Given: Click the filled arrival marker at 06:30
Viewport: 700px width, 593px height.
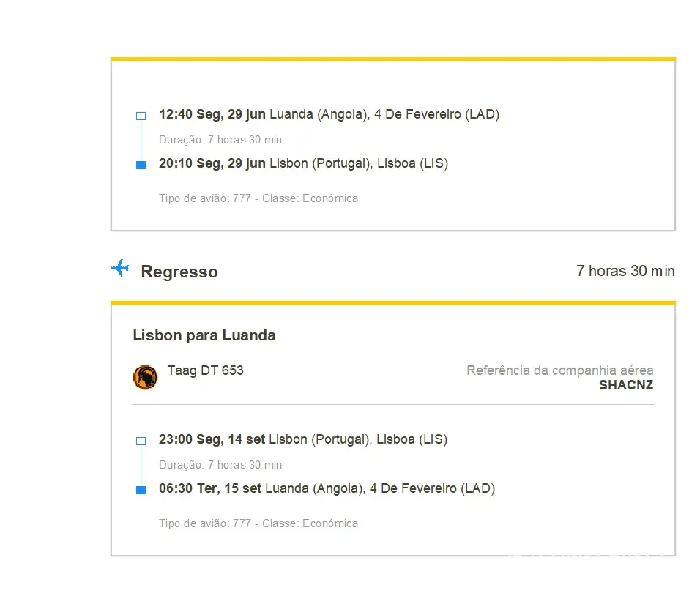Looking at the screenshot, I should 141,490.
